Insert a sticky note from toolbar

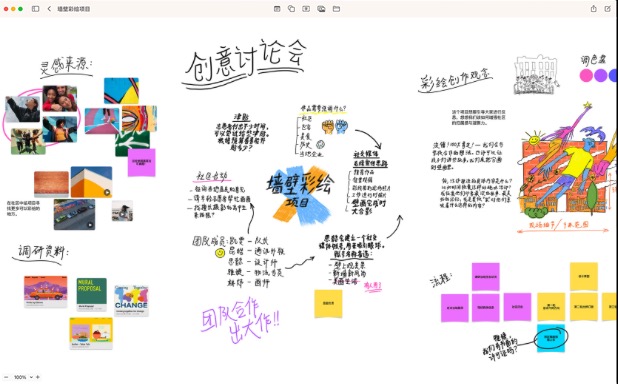[277, 9]
